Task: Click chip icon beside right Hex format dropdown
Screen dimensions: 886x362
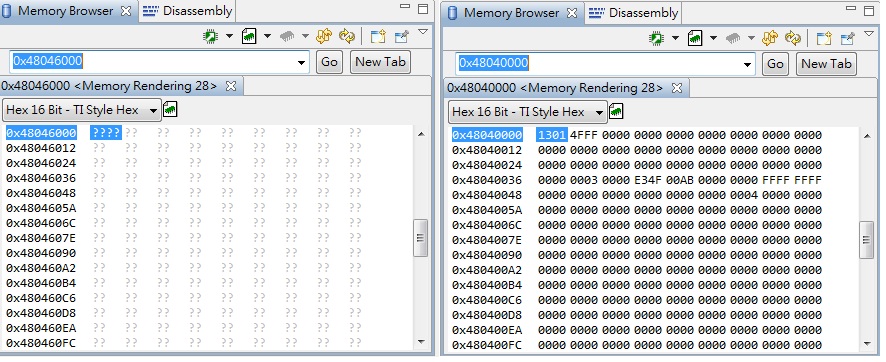Action: point(616,111)
